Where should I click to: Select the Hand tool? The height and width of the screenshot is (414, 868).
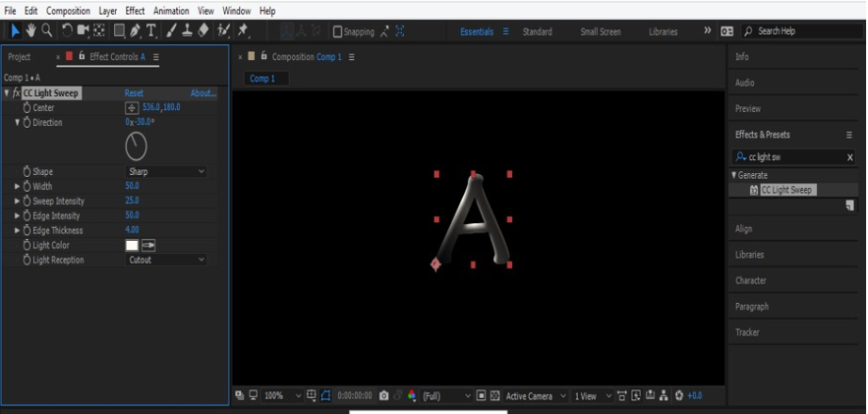30,31
